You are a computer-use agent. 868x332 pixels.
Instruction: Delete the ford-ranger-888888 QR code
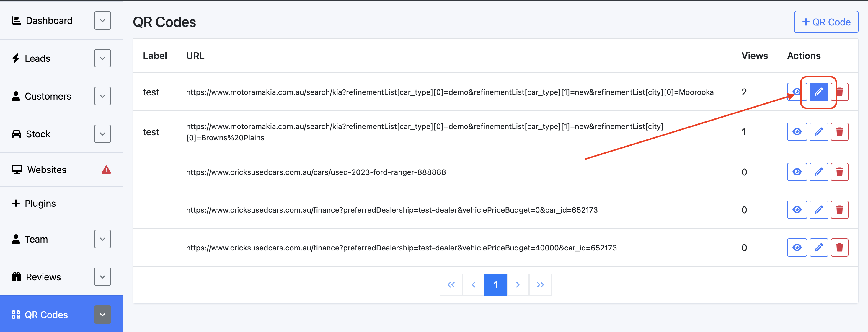pyautogui.click(x=839, y=172)
